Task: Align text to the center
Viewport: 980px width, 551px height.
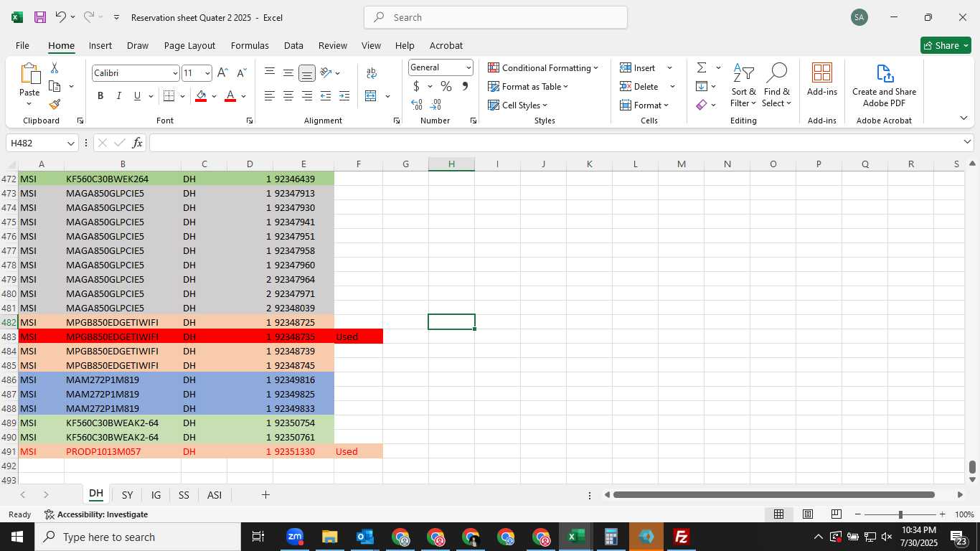Action: [x=288, y=96]
